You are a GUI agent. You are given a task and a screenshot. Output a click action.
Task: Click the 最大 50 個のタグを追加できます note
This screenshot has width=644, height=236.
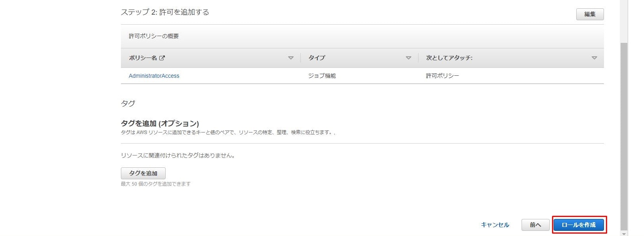pyautogui.click(x=156, y=184)
